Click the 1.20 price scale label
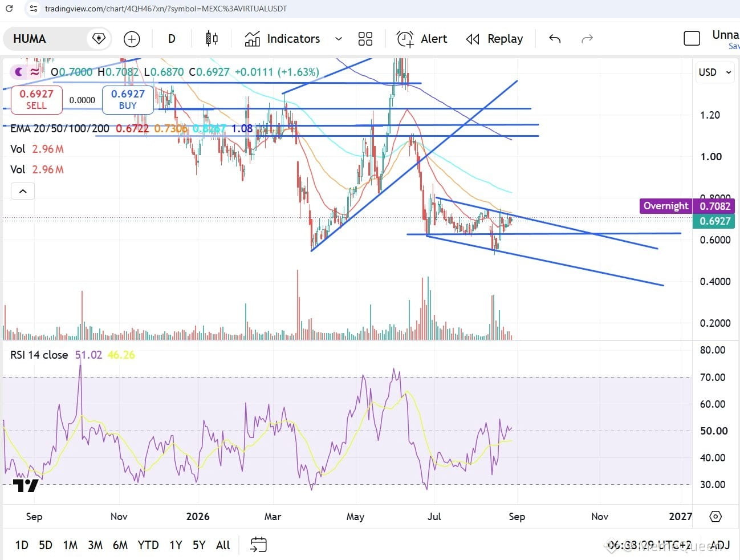This screenshot has height=560, width=740. pyautogui.click(x=710, y=115)
